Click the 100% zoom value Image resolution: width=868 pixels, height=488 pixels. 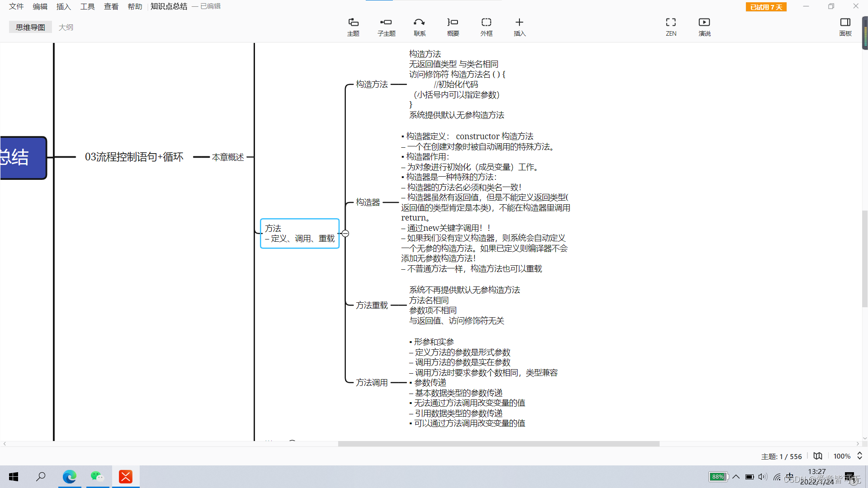pyautogui.click(x=842, y=456)
